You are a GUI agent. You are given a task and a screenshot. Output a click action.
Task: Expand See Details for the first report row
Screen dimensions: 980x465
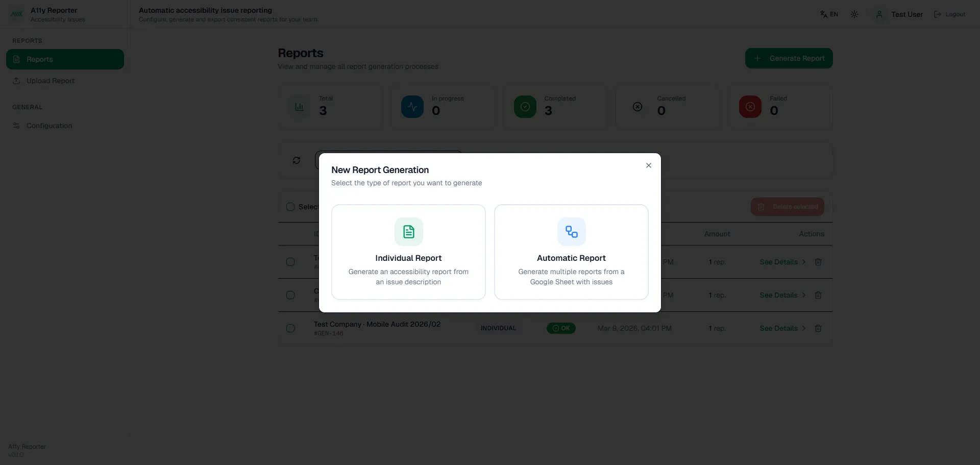782,262
